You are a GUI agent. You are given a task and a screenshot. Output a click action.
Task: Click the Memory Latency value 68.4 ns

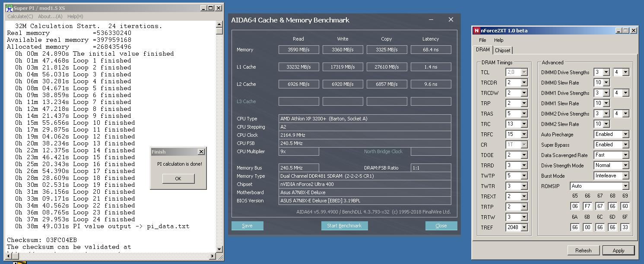coord(431,50)
